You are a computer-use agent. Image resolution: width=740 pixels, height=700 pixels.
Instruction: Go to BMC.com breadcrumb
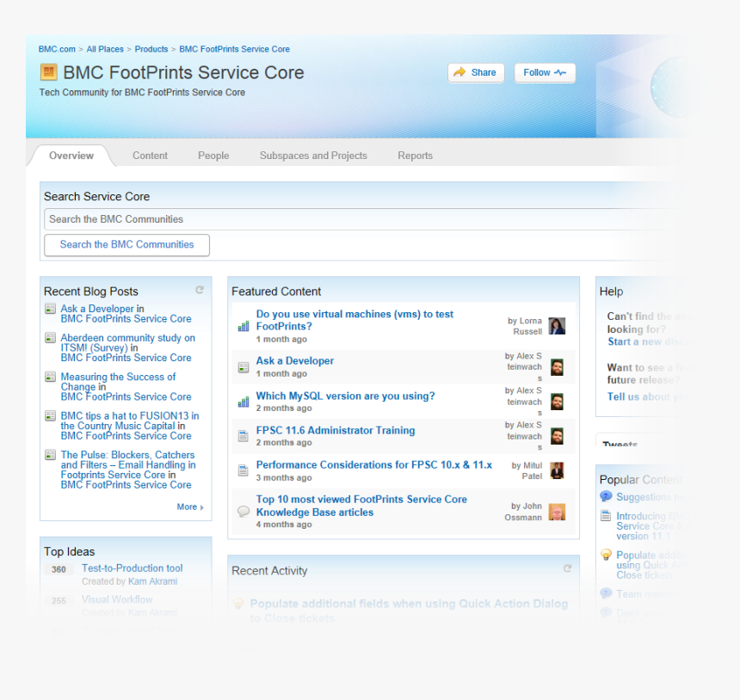57,49
